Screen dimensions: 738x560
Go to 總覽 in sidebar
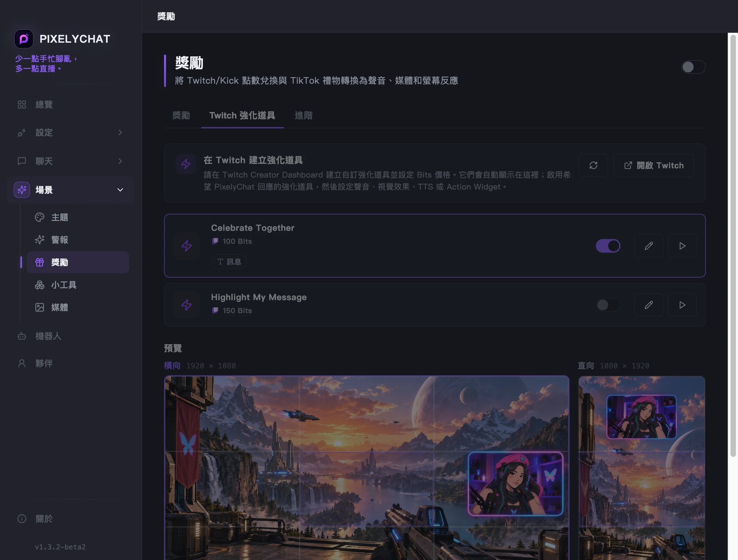71,104
